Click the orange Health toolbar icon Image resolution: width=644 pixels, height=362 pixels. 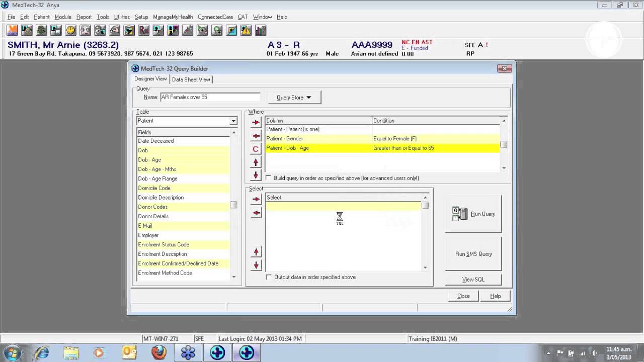coord(12,30)
